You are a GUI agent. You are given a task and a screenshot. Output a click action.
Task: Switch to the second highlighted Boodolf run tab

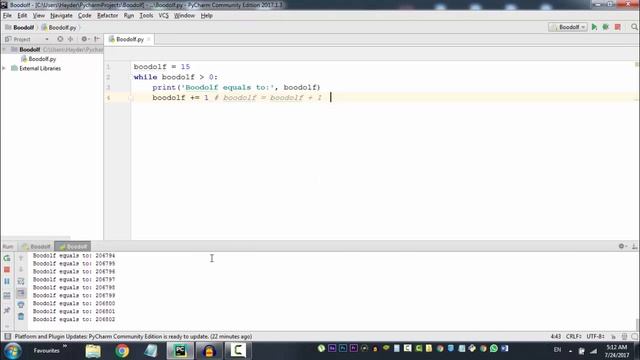click(x=73, y=247)
